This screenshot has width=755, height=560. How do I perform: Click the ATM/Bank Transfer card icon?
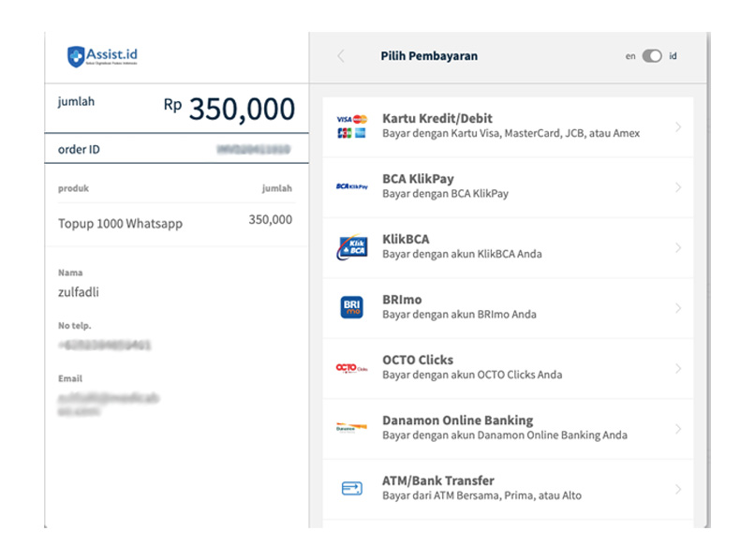pos(352,488)
